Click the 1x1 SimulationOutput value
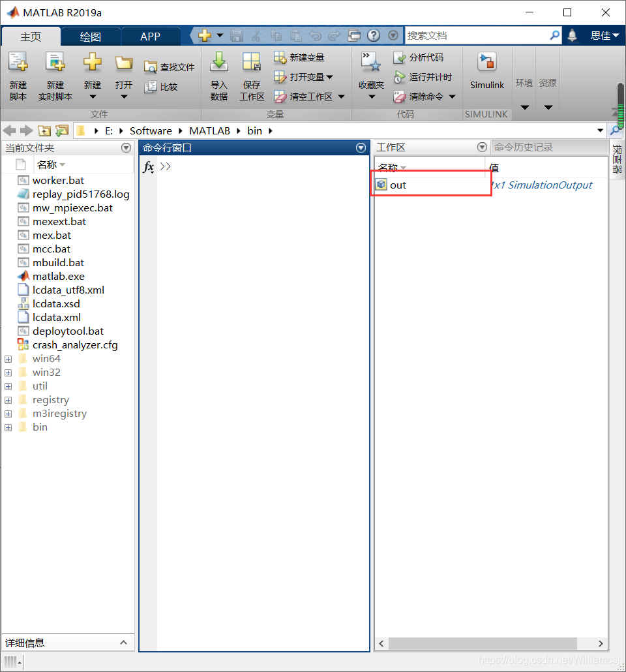 pos(542,185)
